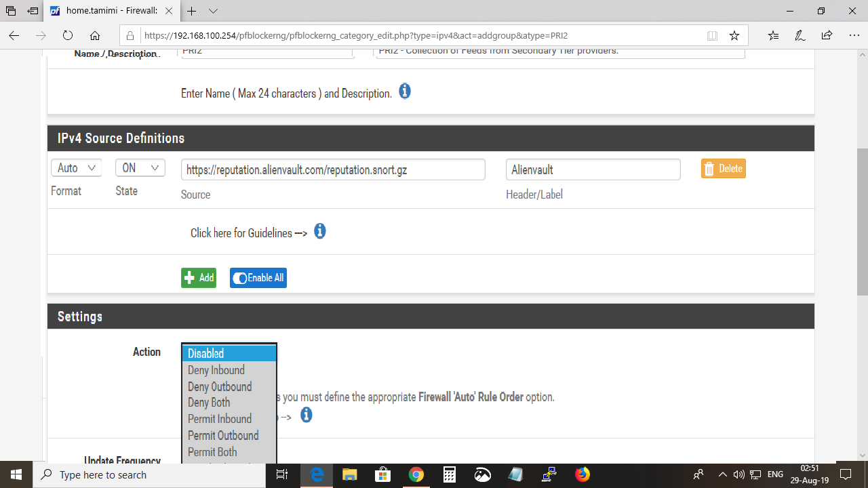Screen dimensions: 868x488
Task: Click the info icon in the Action help text
Action: pyautogui.click(x=307, y=415)
